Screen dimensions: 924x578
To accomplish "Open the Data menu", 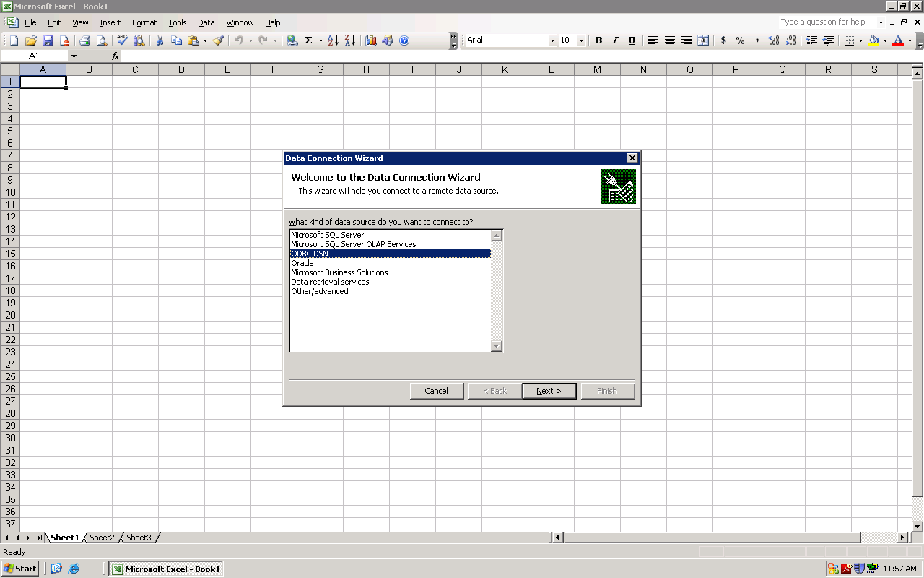I will click(206, 22).
